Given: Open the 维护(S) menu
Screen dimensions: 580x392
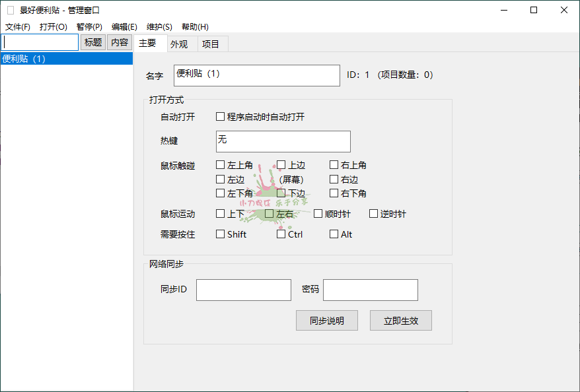Looking at the screenshot, I should click(161, 26).
